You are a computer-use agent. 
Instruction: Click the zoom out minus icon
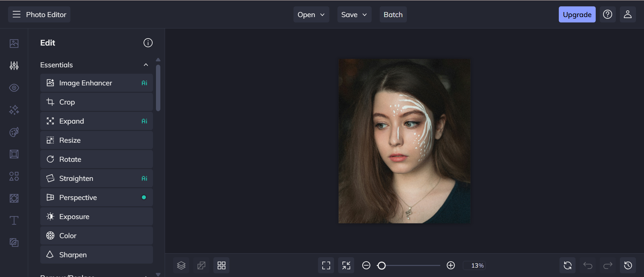coord(366,266)
